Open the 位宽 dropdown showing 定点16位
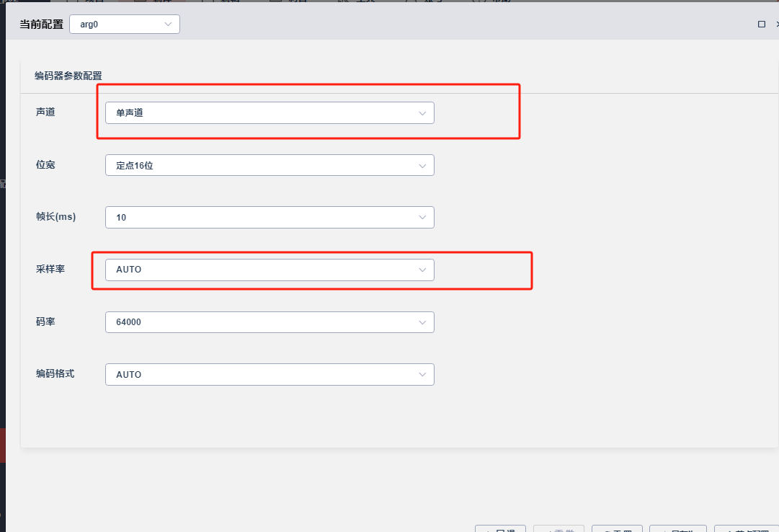The width and height of the screenshot is (779, 532). click(x=270, y=165)
